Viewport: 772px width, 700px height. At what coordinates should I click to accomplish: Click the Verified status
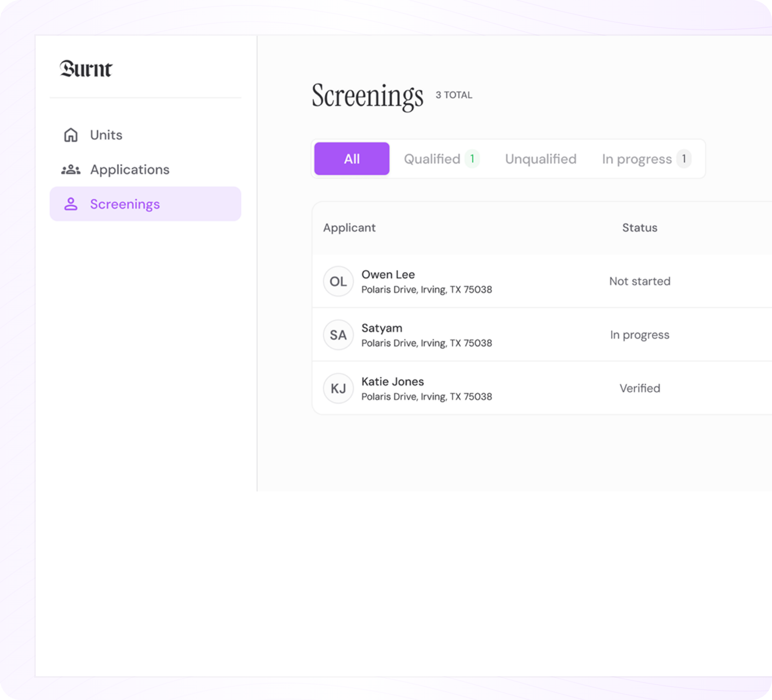(640, 388)
